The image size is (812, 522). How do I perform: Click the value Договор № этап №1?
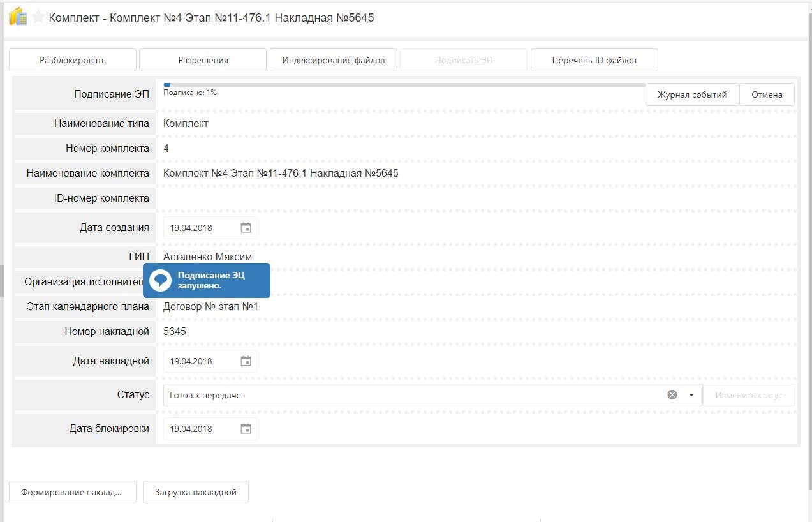(210, 307)
